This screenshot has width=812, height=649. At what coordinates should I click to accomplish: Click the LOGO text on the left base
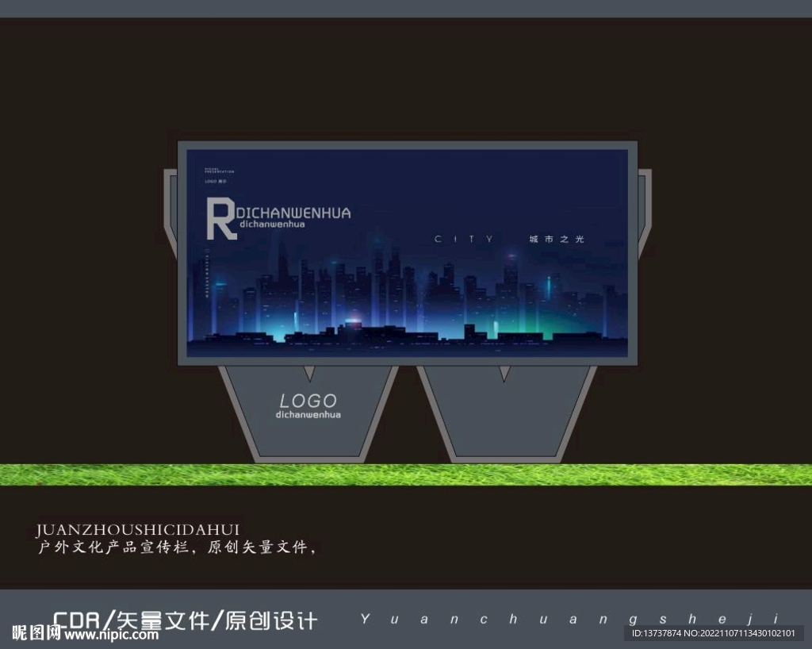[308, 401]
